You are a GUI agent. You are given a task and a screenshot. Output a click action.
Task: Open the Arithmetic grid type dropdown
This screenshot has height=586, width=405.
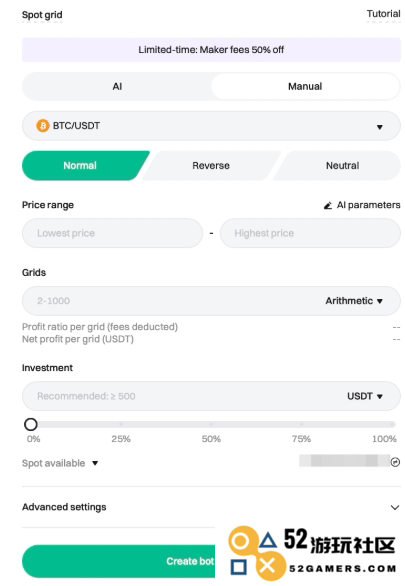354,301
